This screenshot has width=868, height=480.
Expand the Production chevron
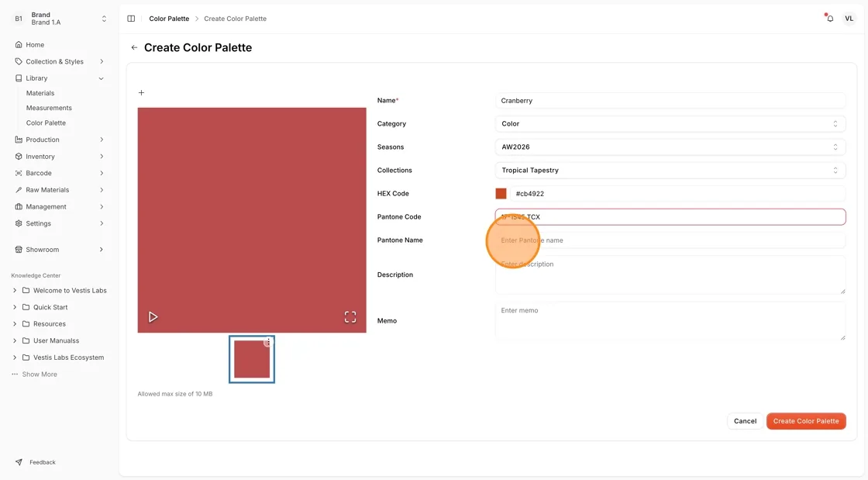[102, 140]
